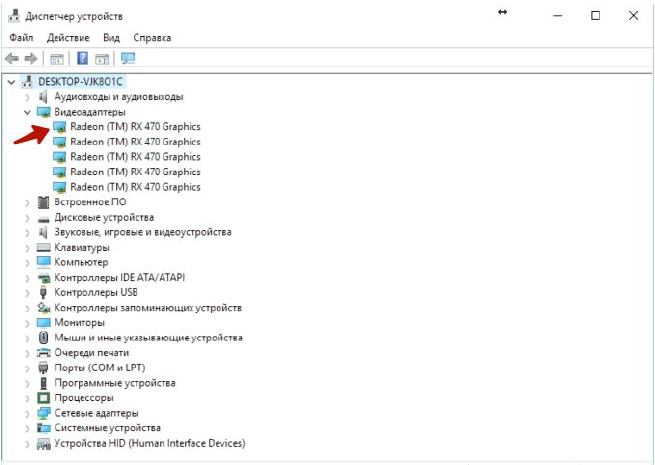Click the USB plug icon beside Контроллеры USB
655x465 pixels.
coord(43,292)
